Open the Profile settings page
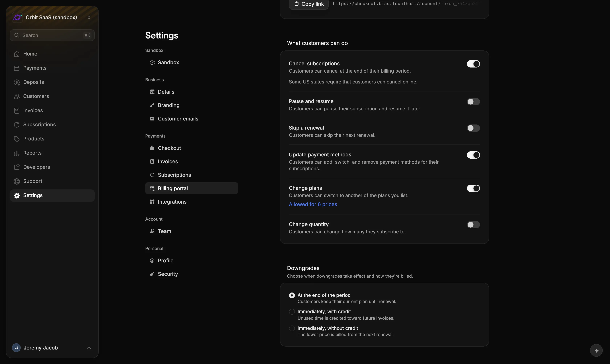610x364 pixels. (192, 261)
